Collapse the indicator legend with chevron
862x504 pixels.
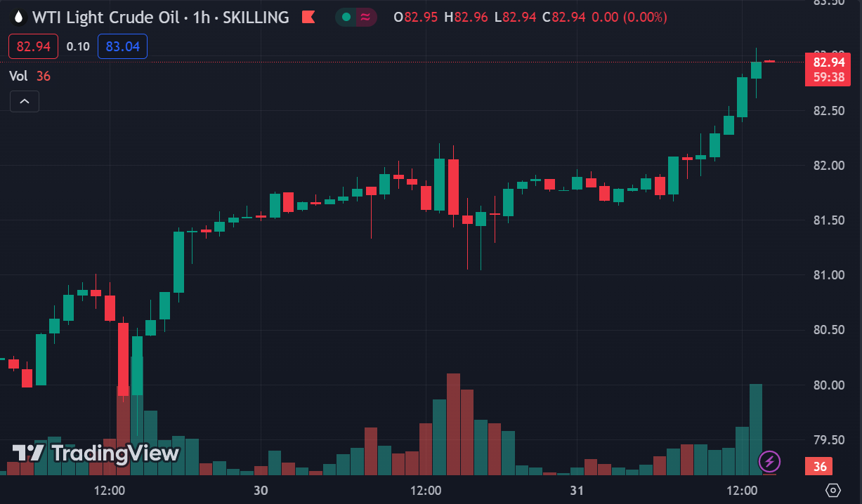(x=25, y=102)
